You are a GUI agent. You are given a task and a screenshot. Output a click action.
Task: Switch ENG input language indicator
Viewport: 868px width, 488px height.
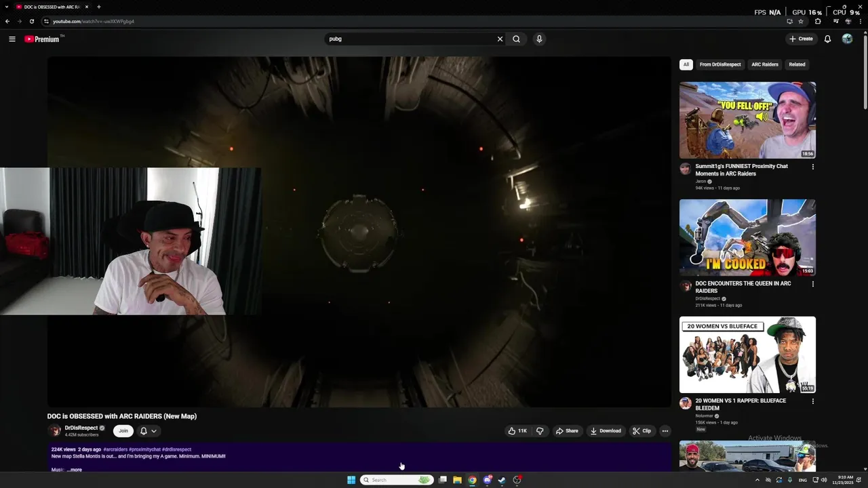click(x=803, y=480)
